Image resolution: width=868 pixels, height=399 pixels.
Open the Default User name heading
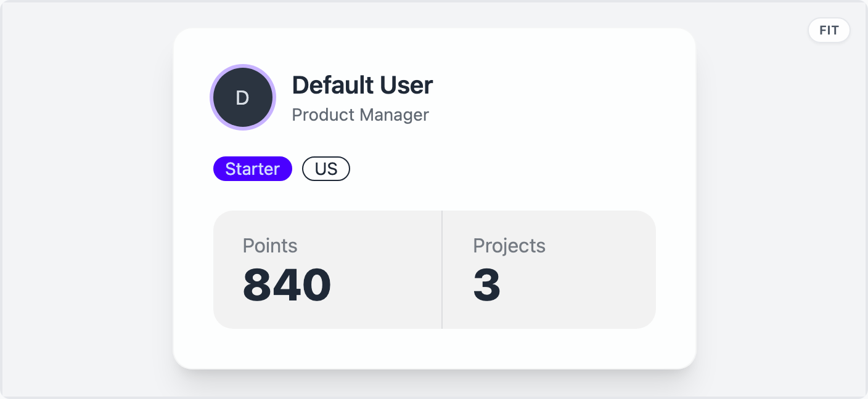coord(362,85)
